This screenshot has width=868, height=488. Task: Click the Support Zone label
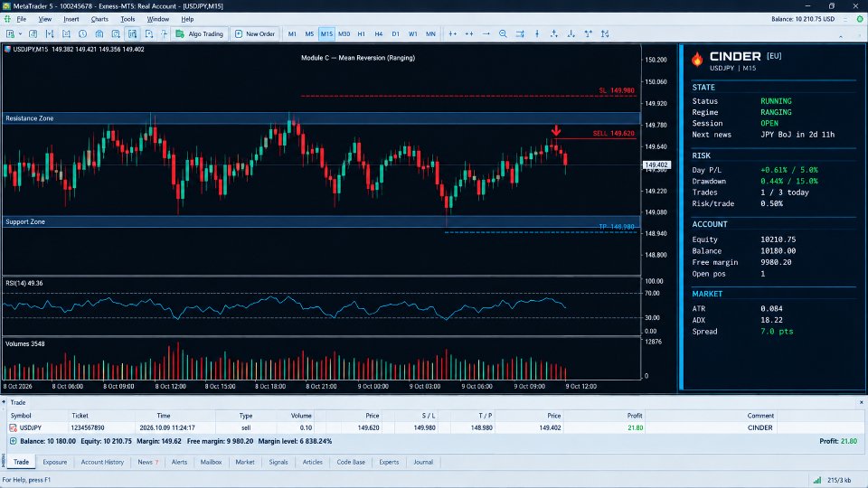click(25, 222)
